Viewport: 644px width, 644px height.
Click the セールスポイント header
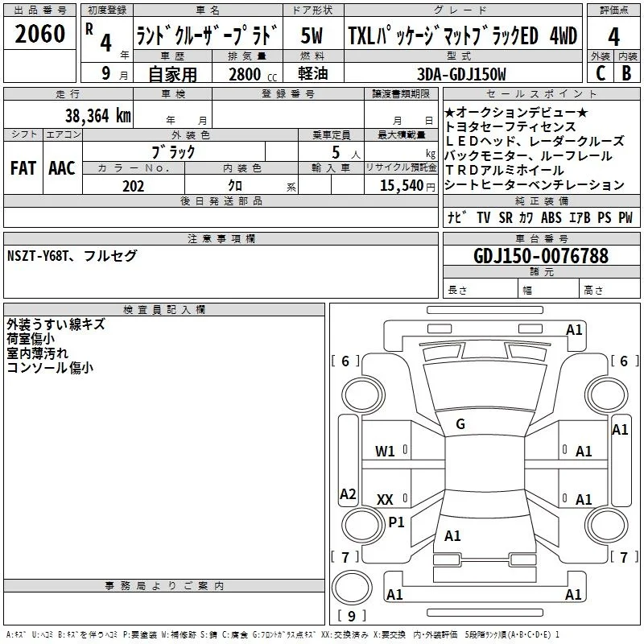click(541, 93)
